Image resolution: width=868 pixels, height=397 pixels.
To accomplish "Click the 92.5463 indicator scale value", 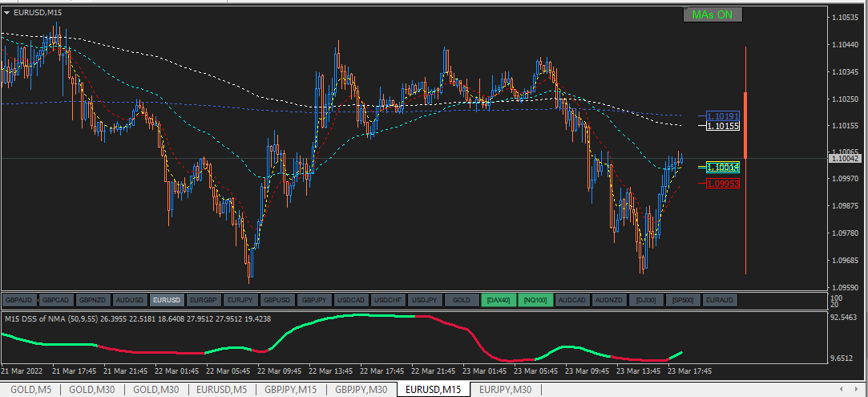I will [x=845, y=318].
